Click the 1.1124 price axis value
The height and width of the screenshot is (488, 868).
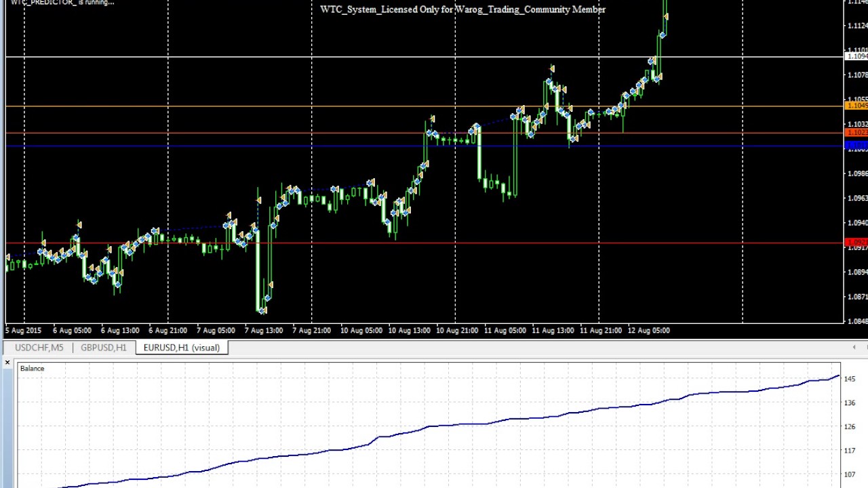pyautogui.click(x=857, y=26)
